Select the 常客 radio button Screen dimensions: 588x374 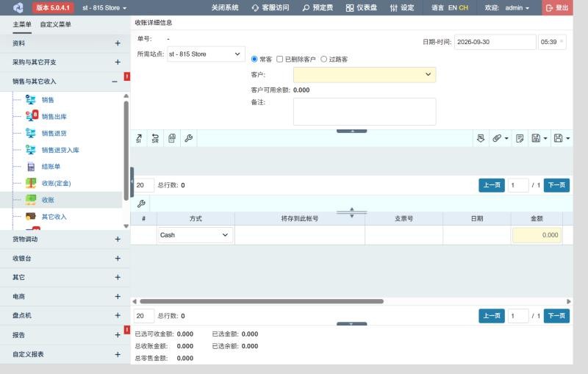coord(254,60)
